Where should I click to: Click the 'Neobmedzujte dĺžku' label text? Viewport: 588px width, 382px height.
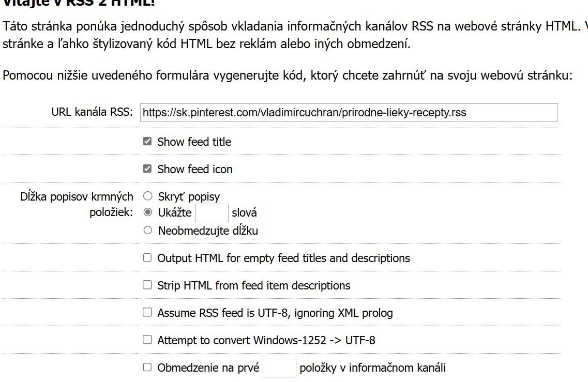point(208,231)
